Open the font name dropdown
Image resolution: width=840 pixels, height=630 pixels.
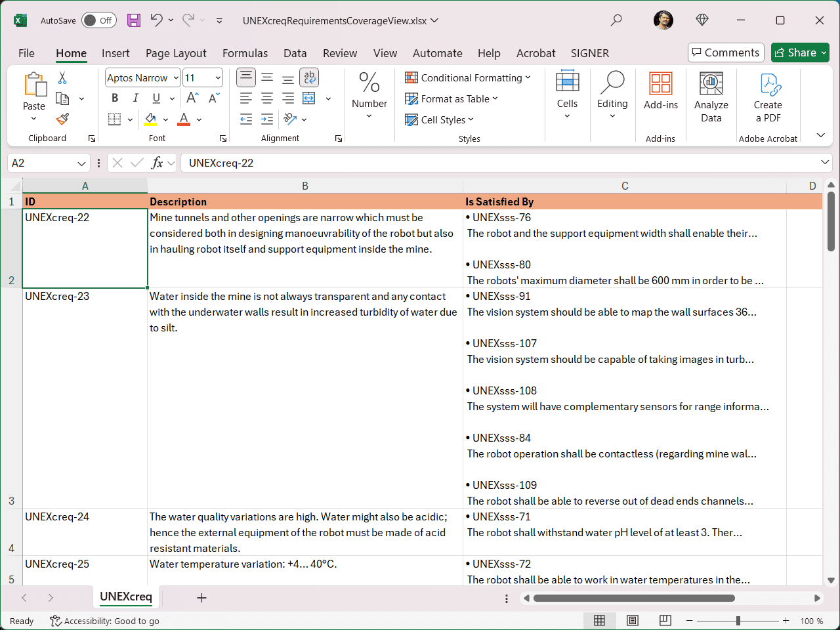pyautogui.click(x=176, y=77)
